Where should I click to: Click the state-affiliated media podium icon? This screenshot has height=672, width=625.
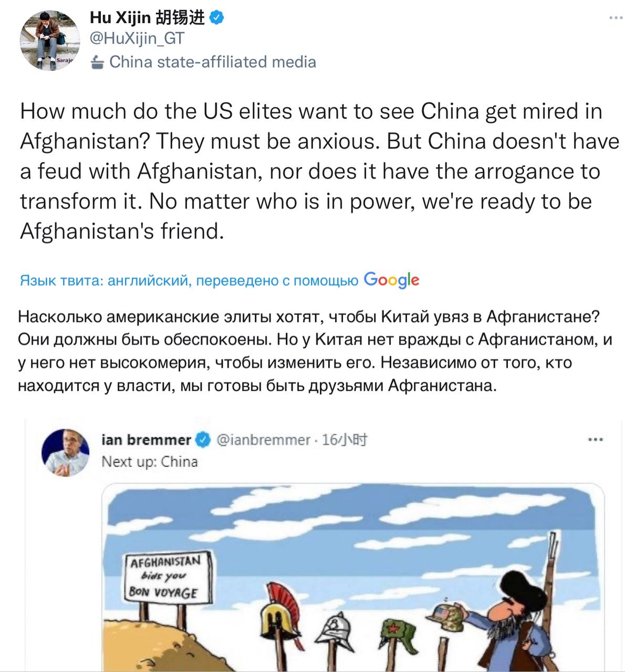[97, 62]
